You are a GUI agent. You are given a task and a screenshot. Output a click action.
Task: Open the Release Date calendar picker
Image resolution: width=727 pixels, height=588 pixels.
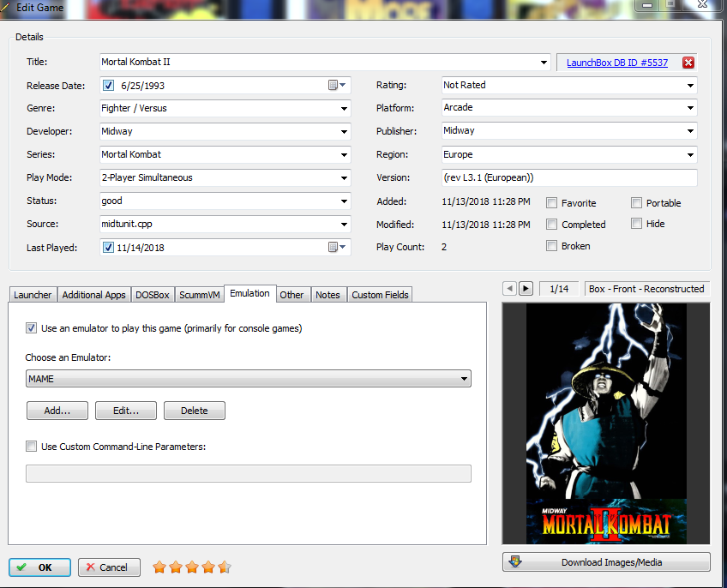[x=337, y=85]
